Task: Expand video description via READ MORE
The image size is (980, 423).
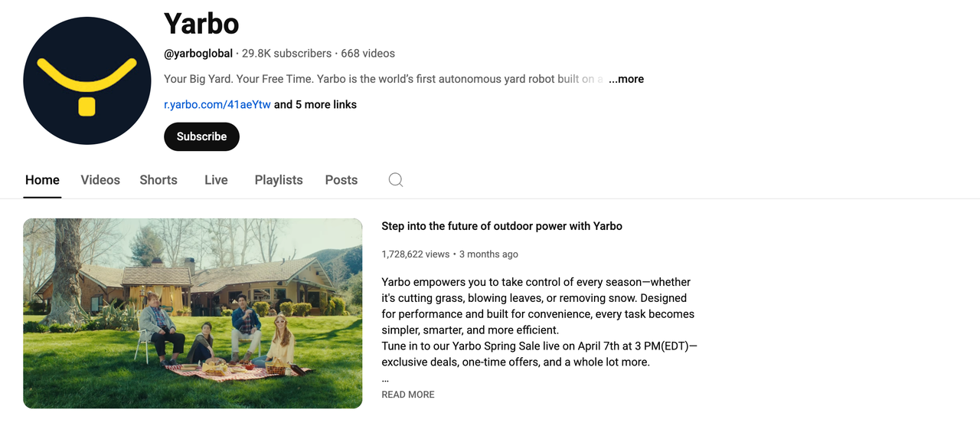Action: (408, 395)
